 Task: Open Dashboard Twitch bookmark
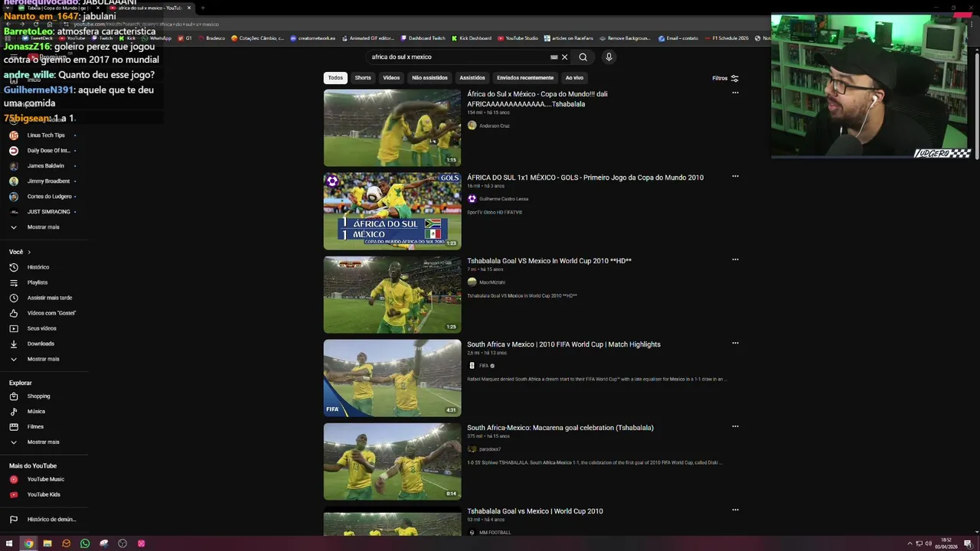point(422,38)
